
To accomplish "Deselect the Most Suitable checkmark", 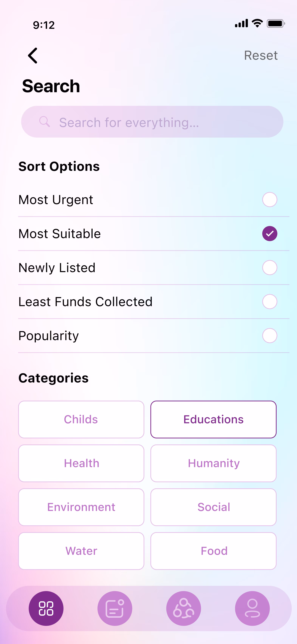I will pyautogui.click(x=269, y=234).
